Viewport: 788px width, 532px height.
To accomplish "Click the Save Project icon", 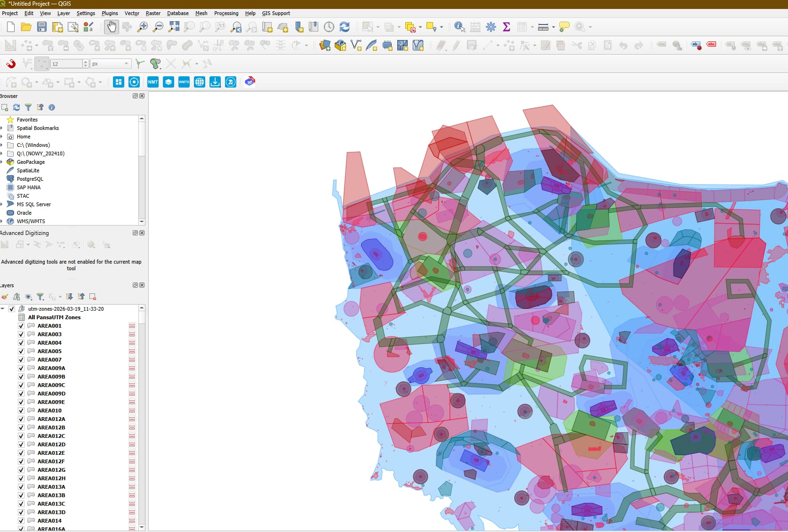I will point(42,27).
